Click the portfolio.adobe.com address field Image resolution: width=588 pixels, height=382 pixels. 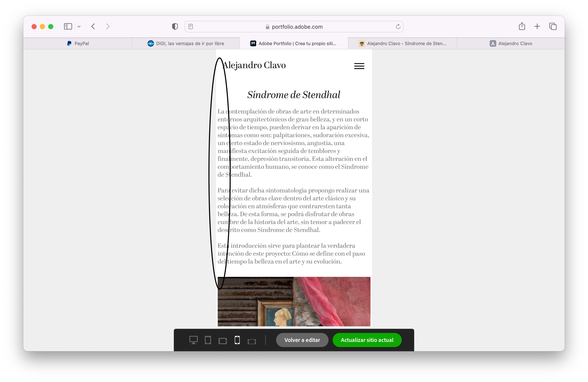point(294,27)
